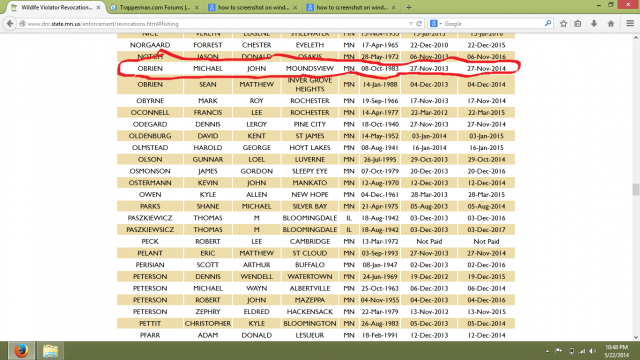
Task: Show hidden system tray icons arrow
Action: click(547, 351)
